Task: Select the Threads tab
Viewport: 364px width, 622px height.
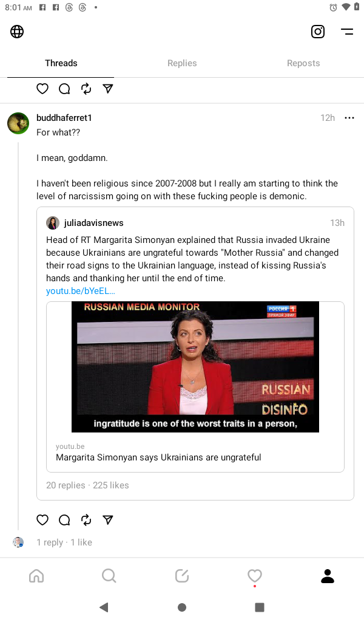Action: tap(61, 63)
